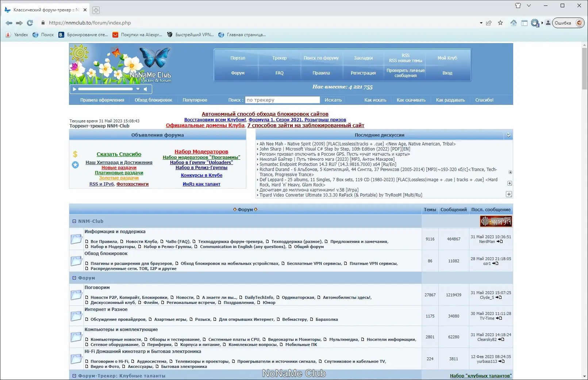Click the page vertical scrollbar thumb

[x=585, y=68]
